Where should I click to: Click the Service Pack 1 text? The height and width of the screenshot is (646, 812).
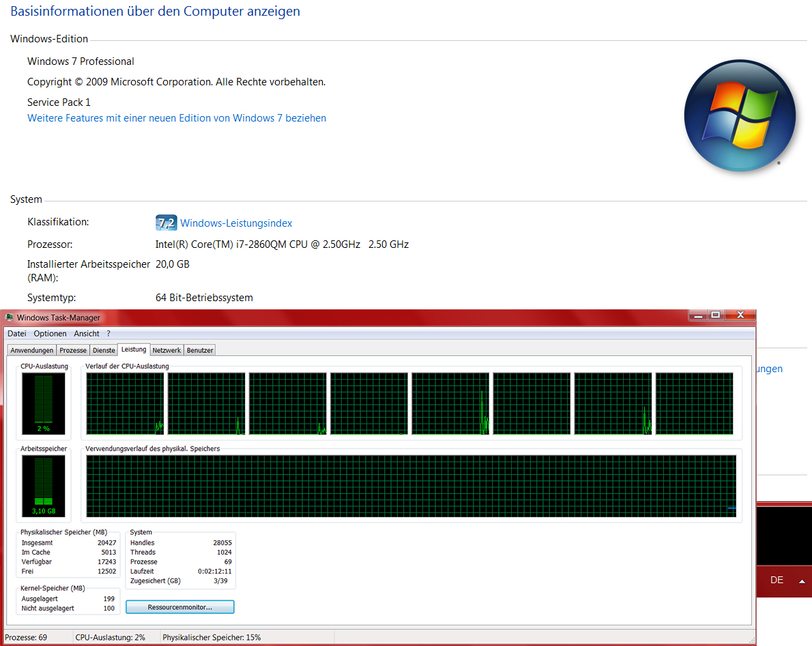(x=59, y=102)
